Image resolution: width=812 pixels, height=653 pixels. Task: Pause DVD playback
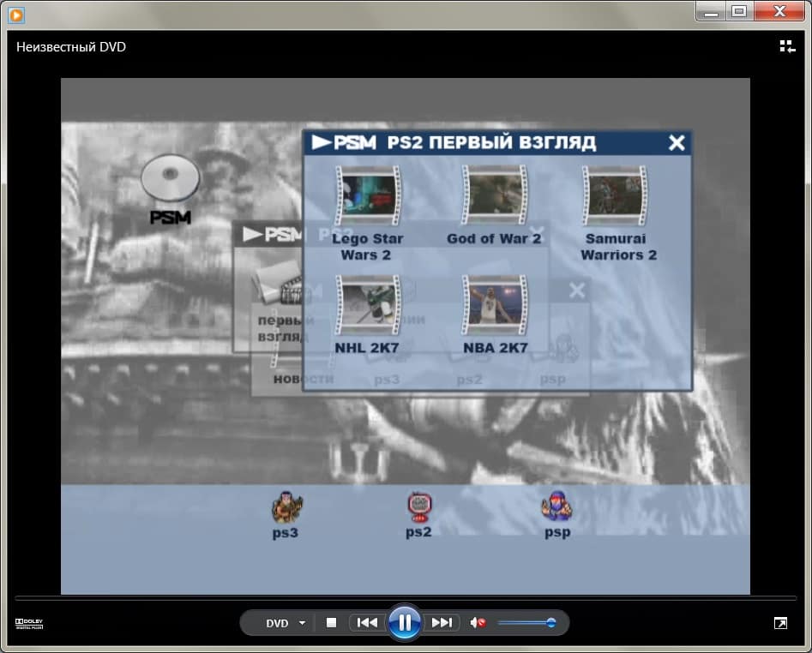point(404,622)
